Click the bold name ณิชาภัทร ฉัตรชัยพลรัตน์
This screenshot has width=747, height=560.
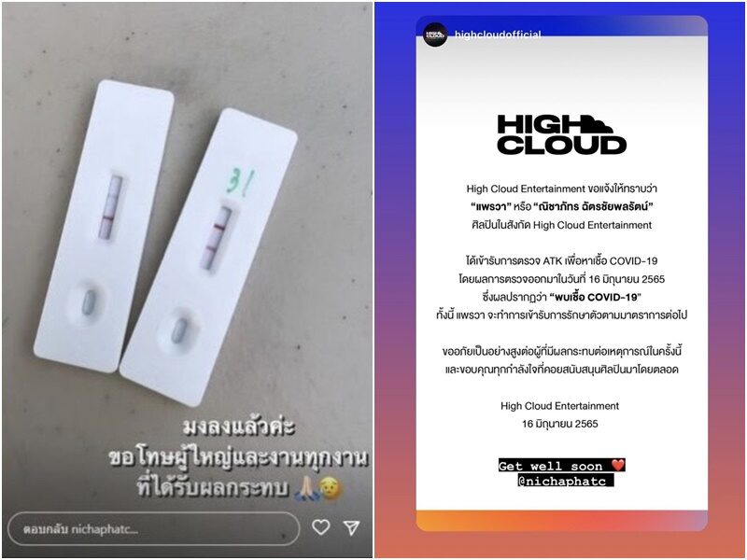(593, 206)
